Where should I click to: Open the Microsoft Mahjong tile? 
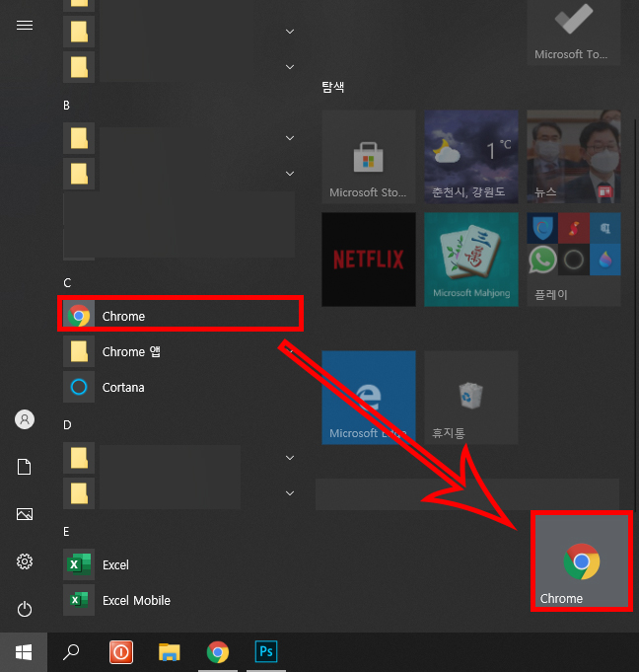pos(471,260)
